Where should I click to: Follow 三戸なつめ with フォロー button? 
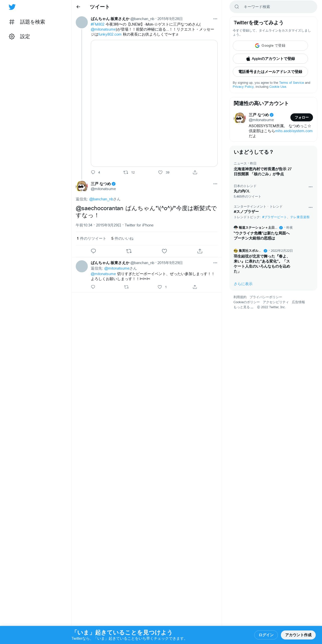302,117
